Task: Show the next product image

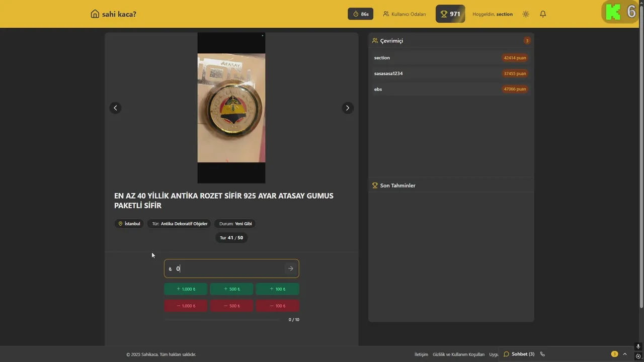Action: click(x=347, y=108)
